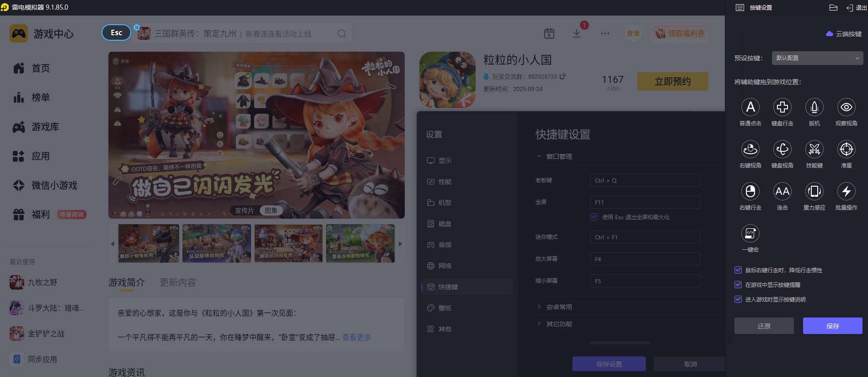
Task: Click the search magnifier icon
Action: click(342, 33)
